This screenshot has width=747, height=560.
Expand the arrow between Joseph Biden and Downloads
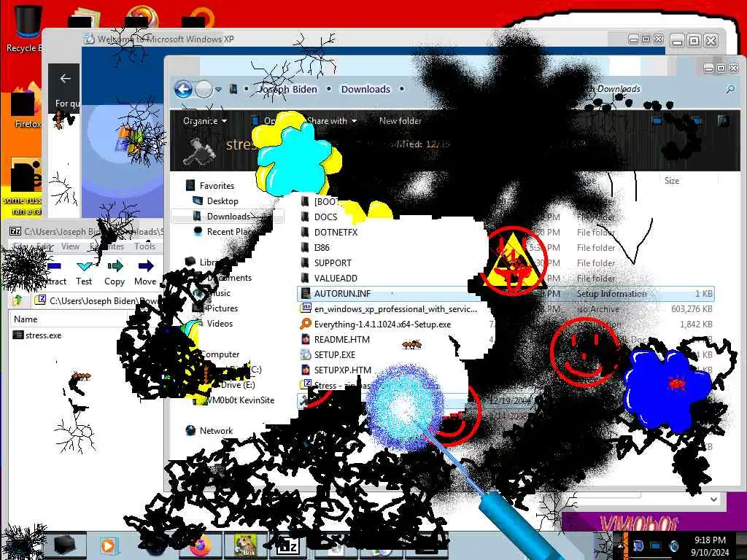(x=329, y=89)
